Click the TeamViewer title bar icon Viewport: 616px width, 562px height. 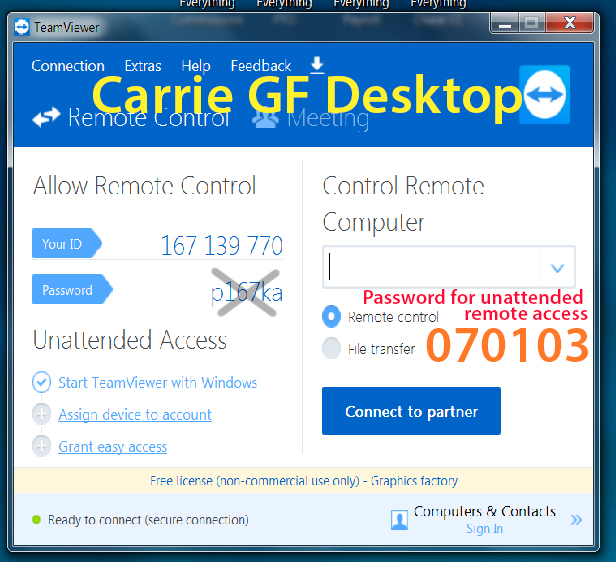point(22,27)
